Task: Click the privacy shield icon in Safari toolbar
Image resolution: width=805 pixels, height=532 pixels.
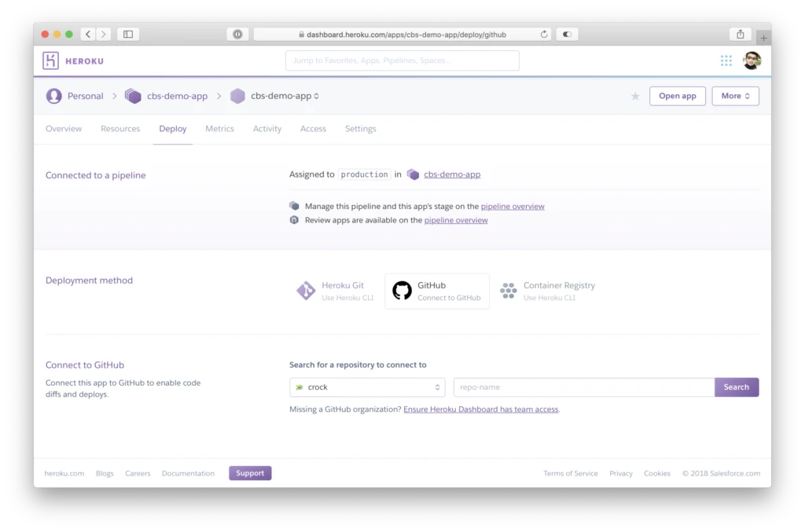Action: 237,35
